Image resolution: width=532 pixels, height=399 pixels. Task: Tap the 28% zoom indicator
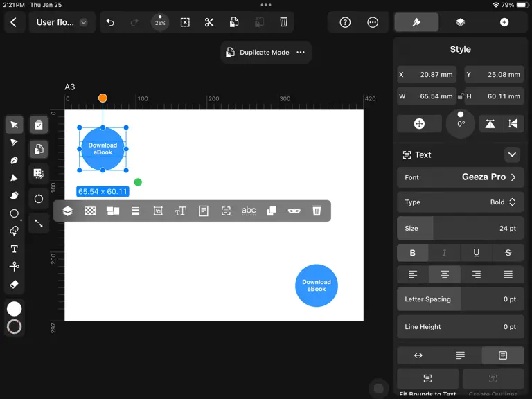click(160, 22)
